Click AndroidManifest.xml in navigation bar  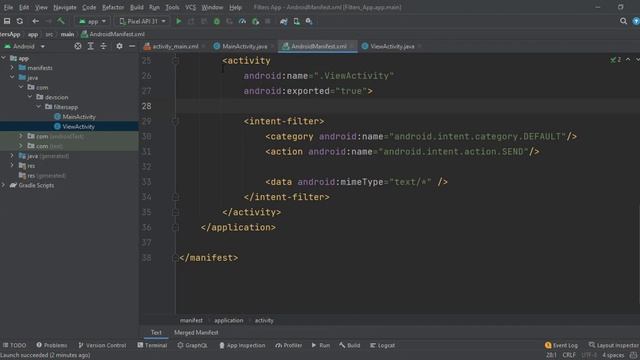pyautogui.click(x=113, y=34)
